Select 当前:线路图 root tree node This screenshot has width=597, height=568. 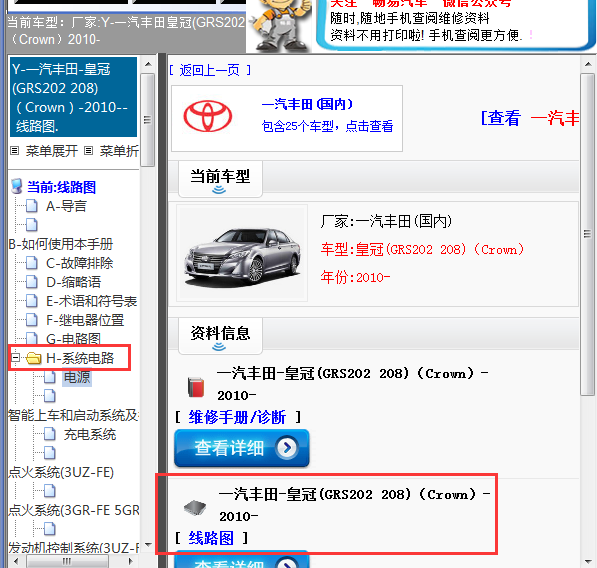pyautogui.click(x=61, y=187)
